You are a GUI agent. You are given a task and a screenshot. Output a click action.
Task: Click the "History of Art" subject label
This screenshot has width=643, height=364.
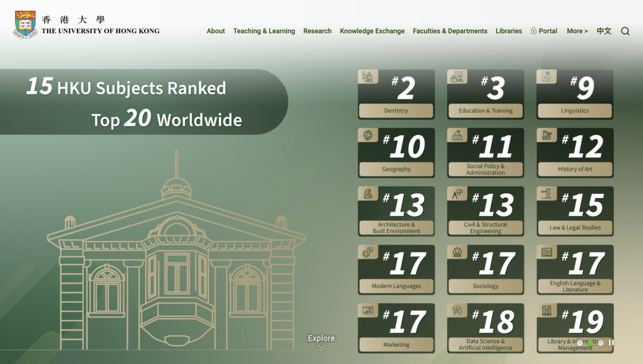[575, 169]
